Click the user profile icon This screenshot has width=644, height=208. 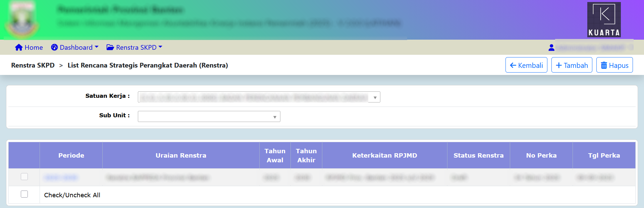pyautogui.click(x=551, y=48)
